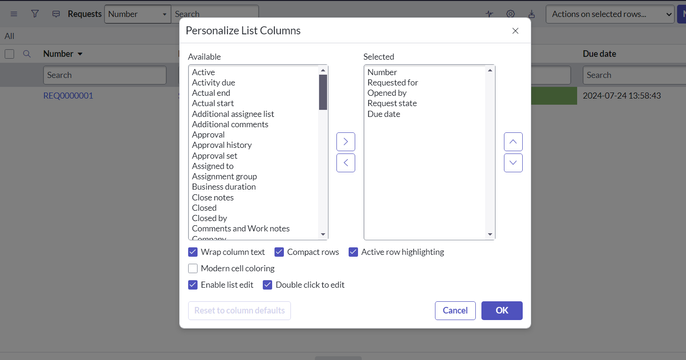The height and width of the screenshot is (360, 686).
Task: Select Assignment group in Available list
Action: 224,176
